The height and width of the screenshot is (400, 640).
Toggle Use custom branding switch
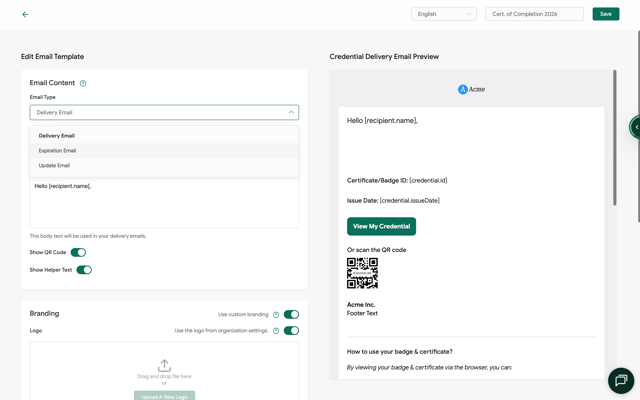click(x=291, y=314)
